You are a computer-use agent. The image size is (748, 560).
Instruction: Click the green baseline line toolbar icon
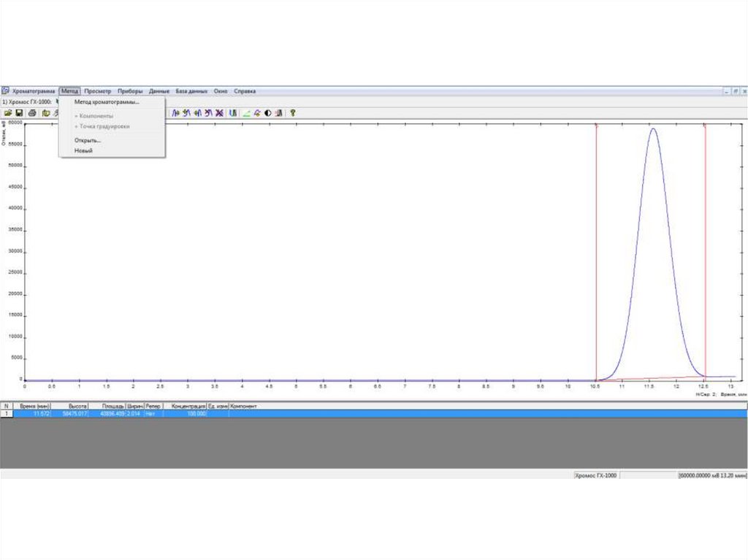[x=246, y=113]
